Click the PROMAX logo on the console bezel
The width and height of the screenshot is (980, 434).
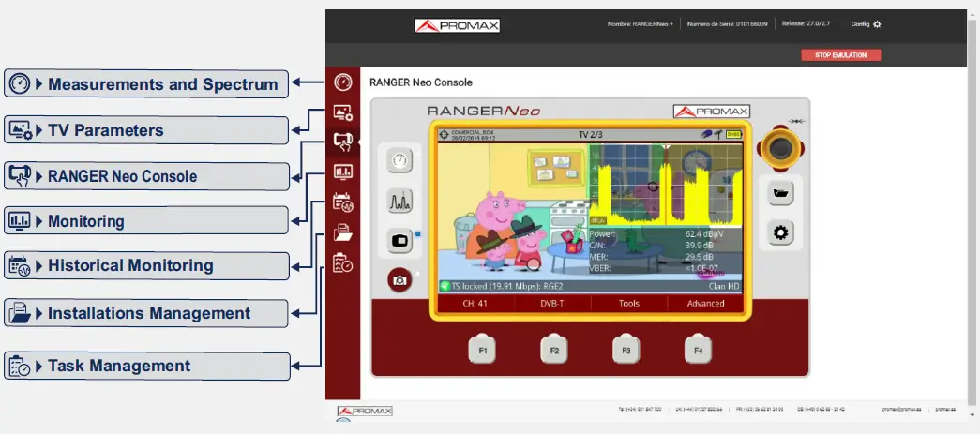711,112
